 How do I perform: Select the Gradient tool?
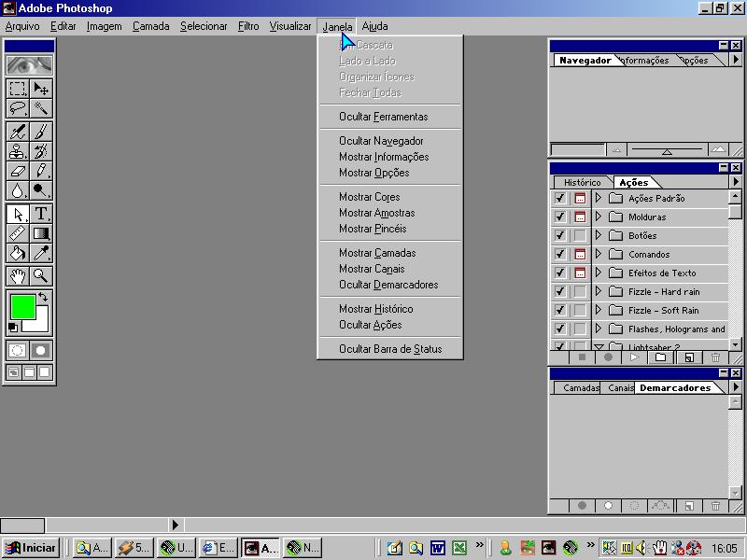41,233
